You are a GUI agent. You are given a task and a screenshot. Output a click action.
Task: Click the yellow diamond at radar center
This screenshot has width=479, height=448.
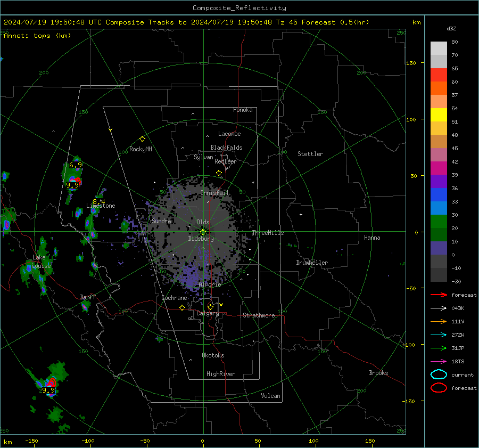coord(203,232)
